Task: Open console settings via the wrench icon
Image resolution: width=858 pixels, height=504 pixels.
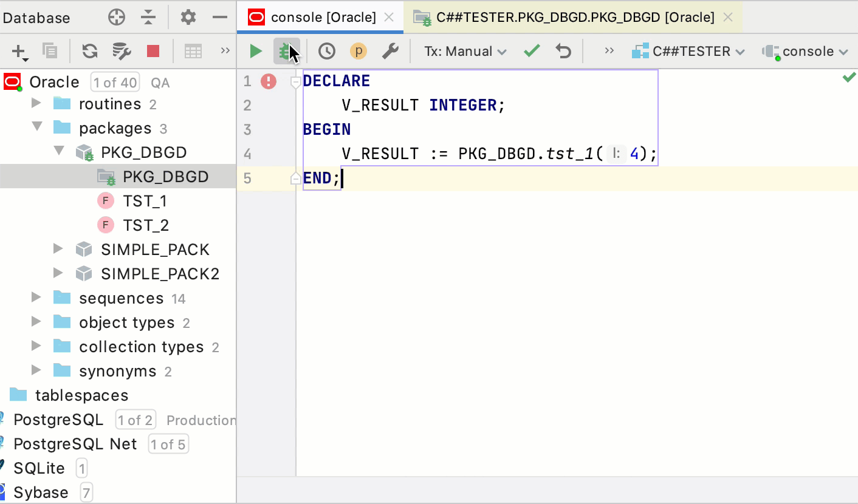Action: [390, 51]
